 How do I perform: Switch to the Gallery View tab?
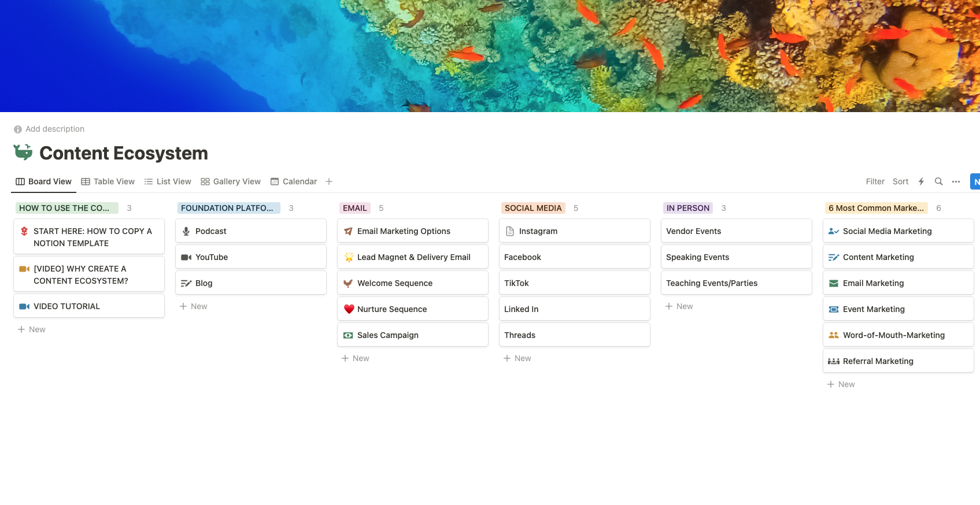[x=231, y=181]
